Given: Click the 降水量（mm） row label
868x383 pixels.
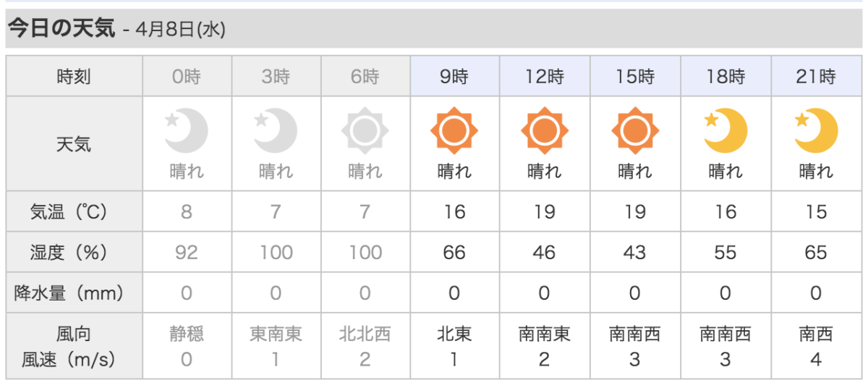Looking at the screenshot, I should coord(69,292).
